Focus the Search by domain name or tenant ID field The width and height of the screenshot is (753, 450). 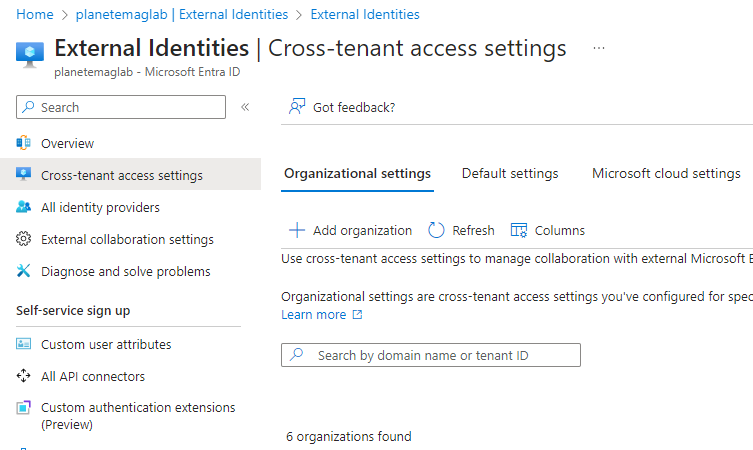(431, 355)
